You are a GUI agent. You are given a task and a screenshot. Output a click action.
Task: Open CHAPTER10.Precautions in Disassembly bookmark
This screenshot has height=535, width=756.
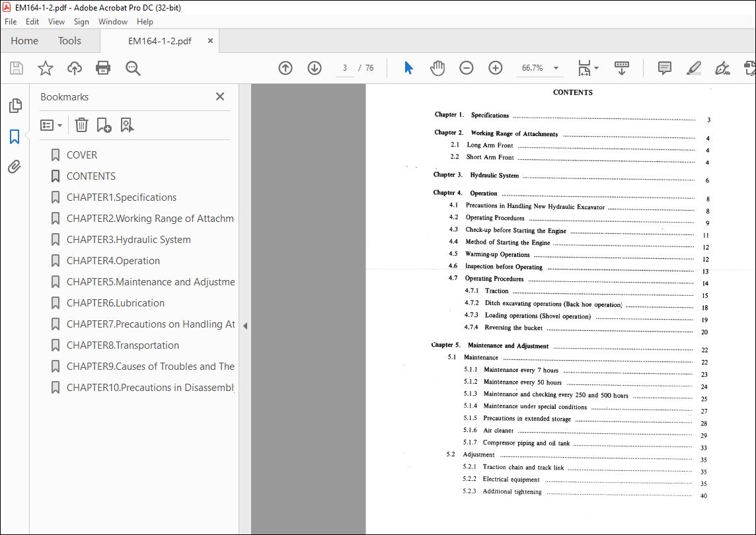point(151,388)
